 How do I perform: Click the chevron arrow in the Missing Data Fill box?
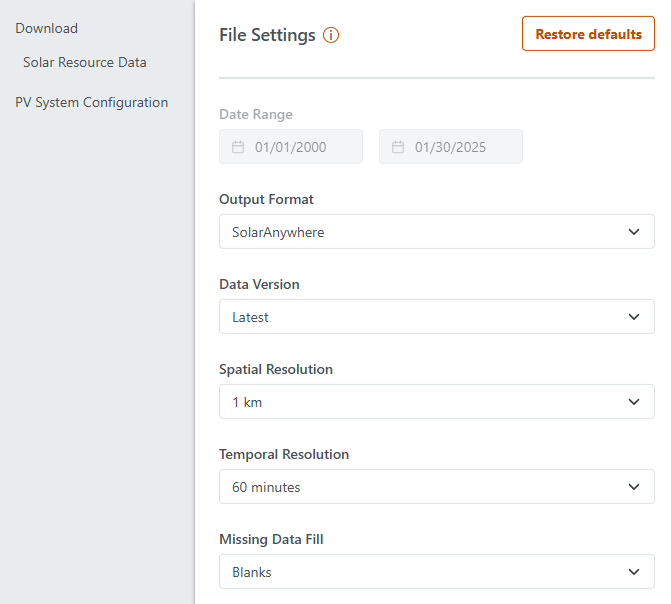(x=634, y=572)
